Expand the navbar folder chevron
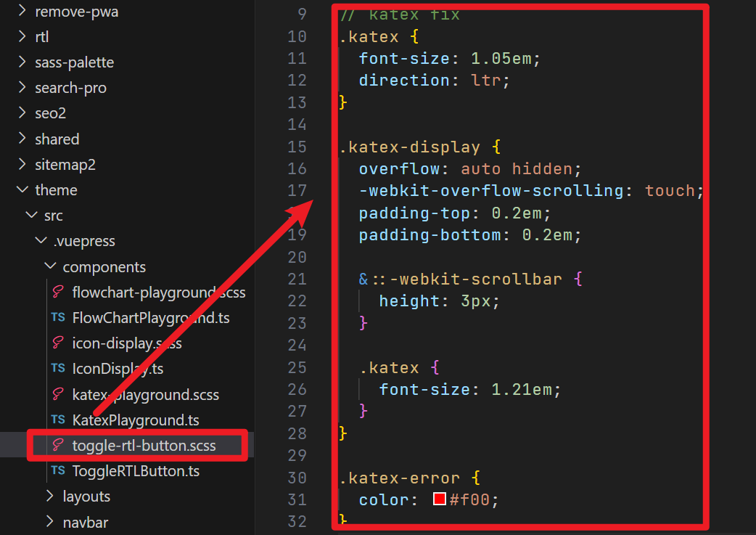The image size is (756, 535). click(50, 521)
